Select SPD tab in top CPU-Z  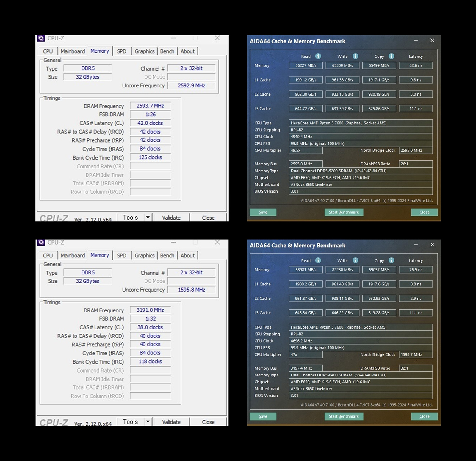point(121,51)
